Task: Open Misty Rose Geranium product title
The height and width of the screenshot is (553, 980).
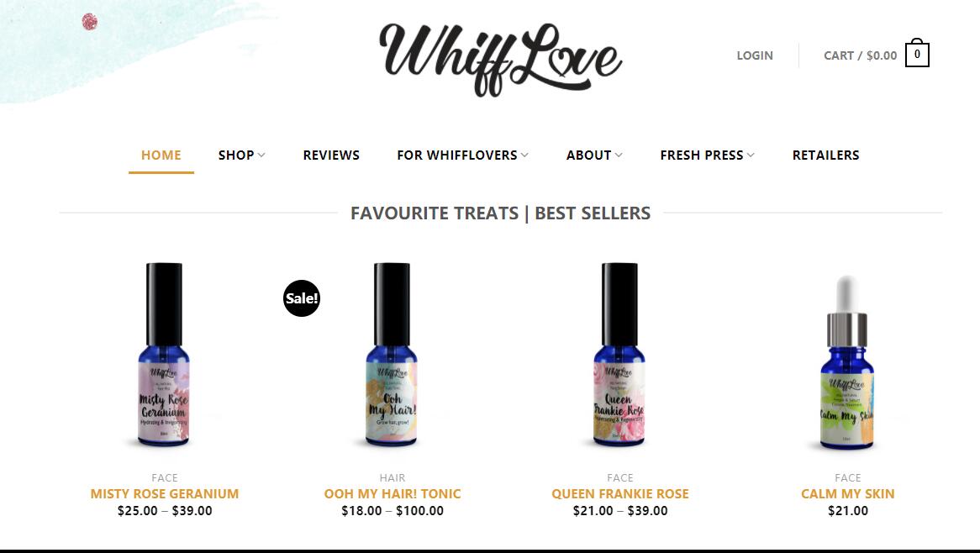Action: pyautogui.click(x=165, y=493)
